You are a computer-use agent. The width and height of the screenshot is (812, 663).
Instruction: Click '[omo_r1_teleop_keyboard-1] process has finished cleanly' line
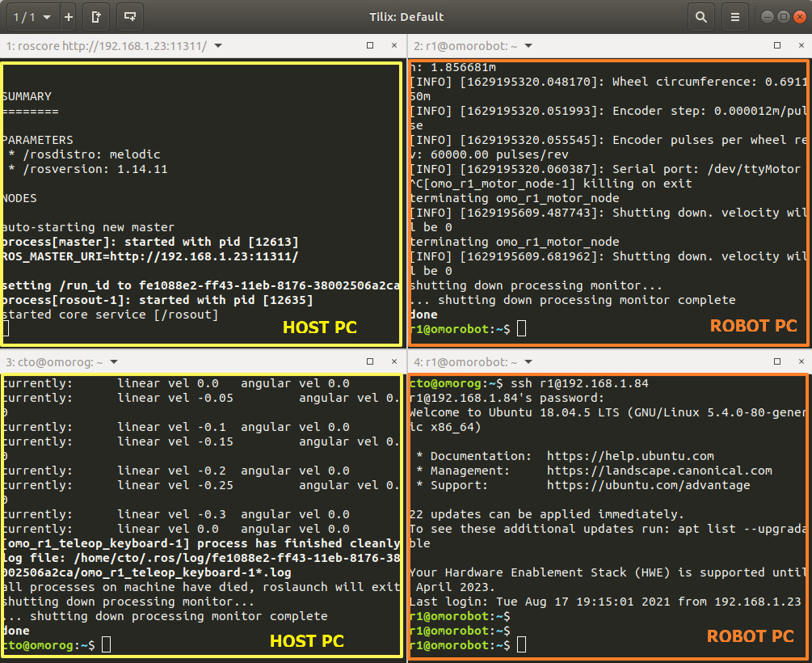click(201, 543)
